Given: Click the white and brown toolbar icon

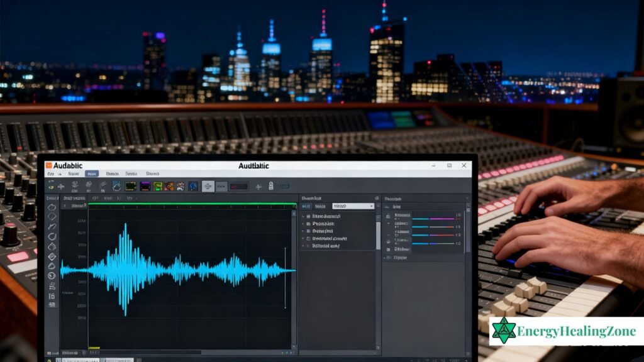Looking at the screenshot, I should pos(180,187).
